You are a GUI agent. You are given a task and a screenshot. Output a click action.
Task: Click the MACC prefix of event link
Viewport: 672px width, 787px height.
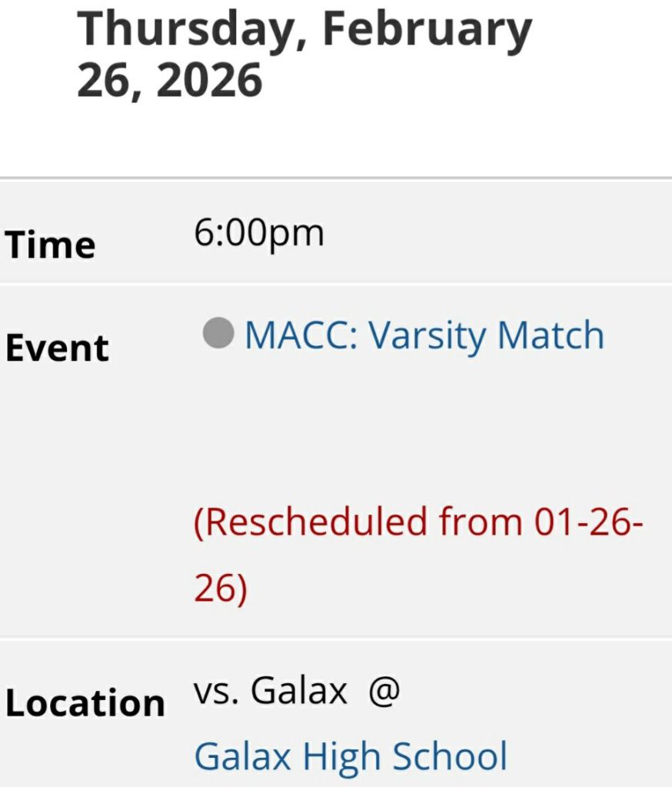pos(301,336)
